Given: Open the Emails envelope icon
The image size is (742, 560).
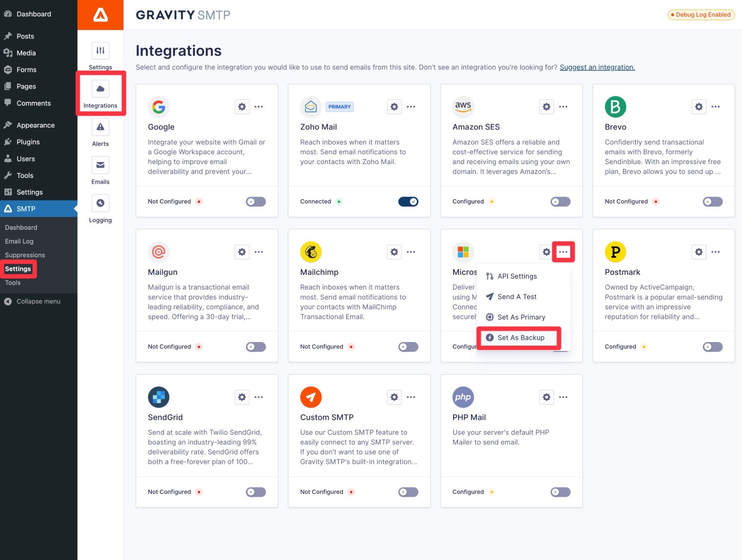Looking at the screenshot, I should pyautogui.click(x=100, y=165).
